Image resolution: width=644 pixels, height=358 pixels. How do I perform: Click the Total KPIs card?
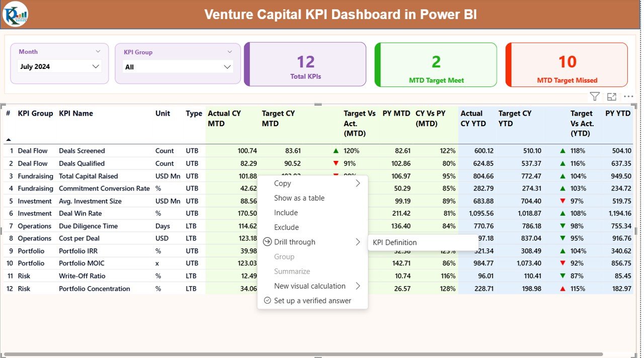pyautogui.click(x=305, y=65)
